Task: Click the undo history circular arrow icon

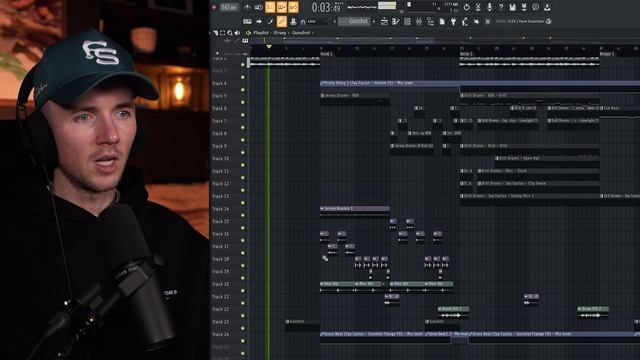Action: click(x=467, y=7)
